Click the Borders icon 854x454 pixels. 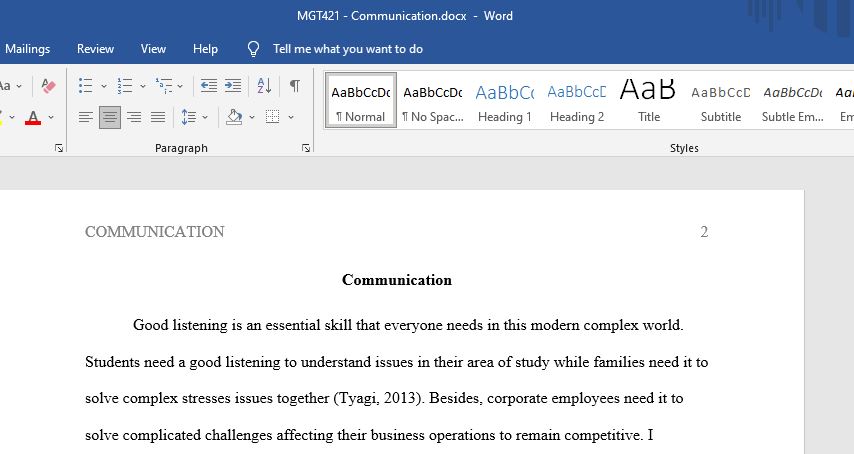click(272, 117)
